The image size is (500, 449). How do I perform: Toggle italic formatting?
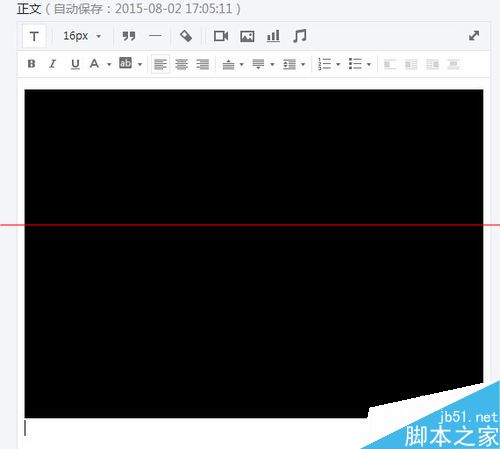(x=53, y=64)
